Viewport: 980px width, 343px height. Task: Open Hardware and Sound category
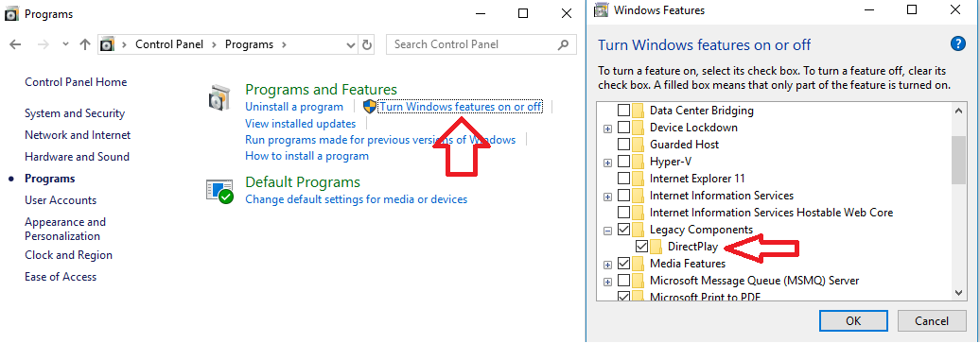pyautogui.click(x=77, y=157)
